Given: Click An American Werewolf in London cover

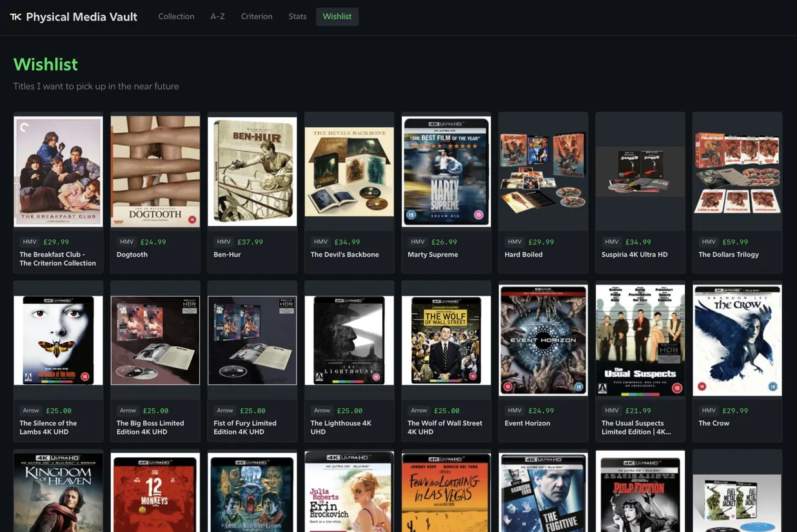Looking at the screenshot, I should click(252, 492).
